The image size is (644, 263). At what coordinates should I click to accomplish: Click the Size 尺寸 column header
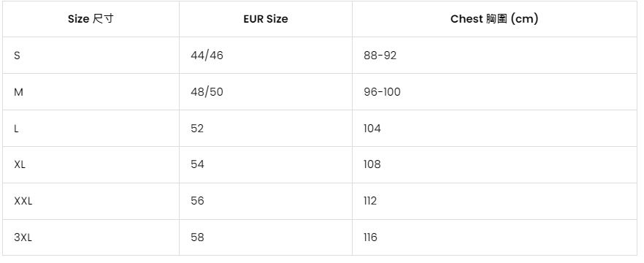(x=91, y=19)
